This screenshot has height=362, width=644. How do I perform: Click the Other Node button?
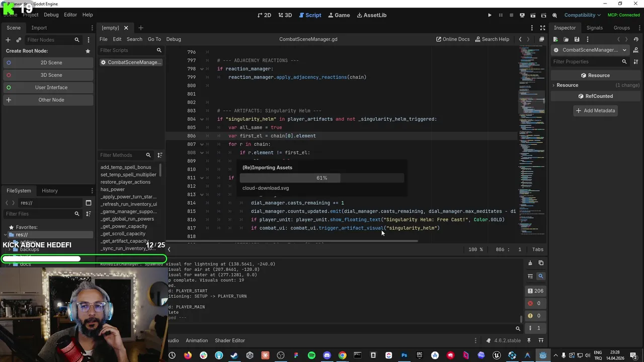[48, 100]
